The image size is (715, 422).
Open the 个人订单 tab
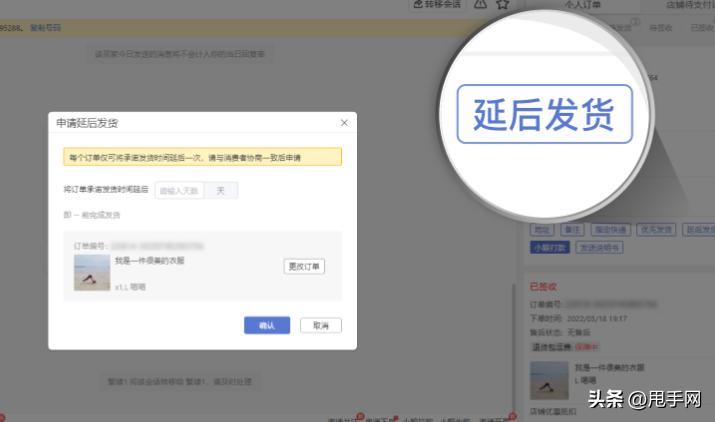tap(582, 5)
